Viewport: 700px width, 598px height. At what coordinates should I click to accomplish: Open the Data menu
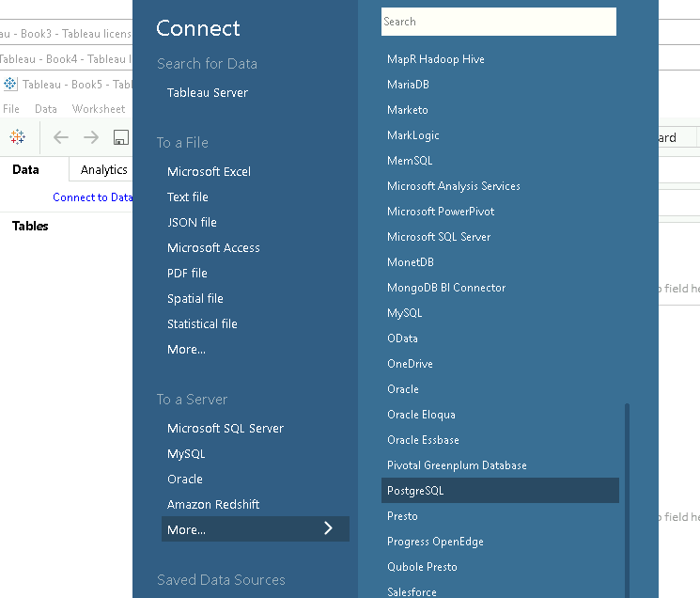click(x=46, y=109)
